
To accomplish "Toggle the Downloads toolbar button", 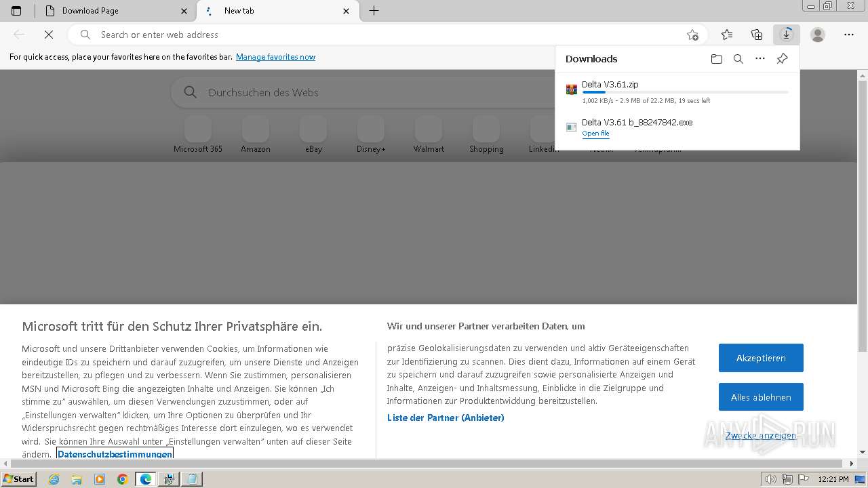I will point(787,35).
